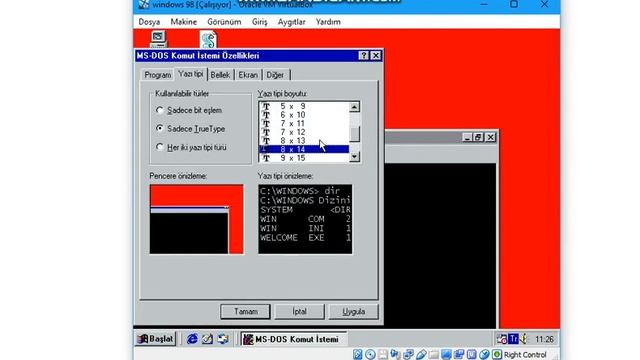Confirm with the Tamam button

pyautogui.click(x=245, y=311)
